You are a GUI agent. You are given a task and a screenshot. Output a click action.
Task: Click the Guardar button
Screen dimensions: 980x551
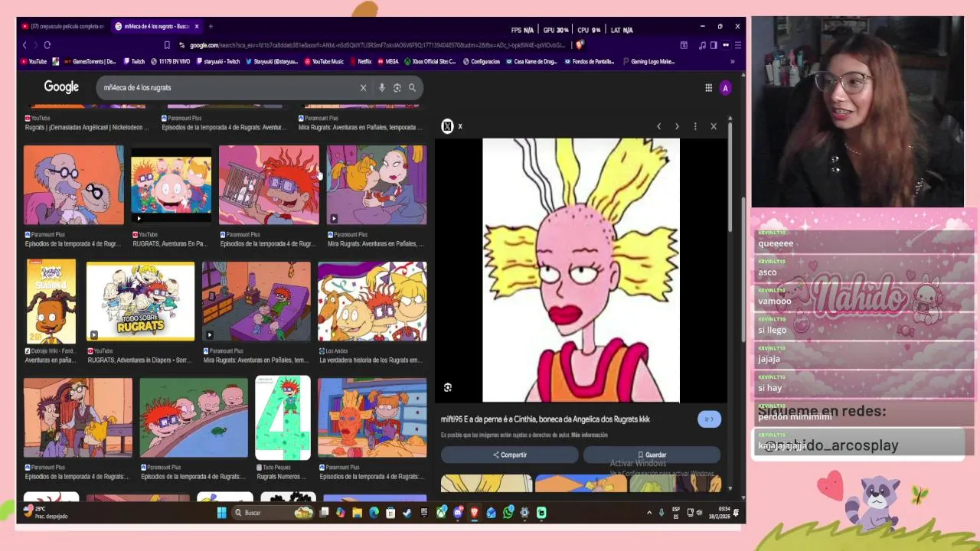pos(652,455)
